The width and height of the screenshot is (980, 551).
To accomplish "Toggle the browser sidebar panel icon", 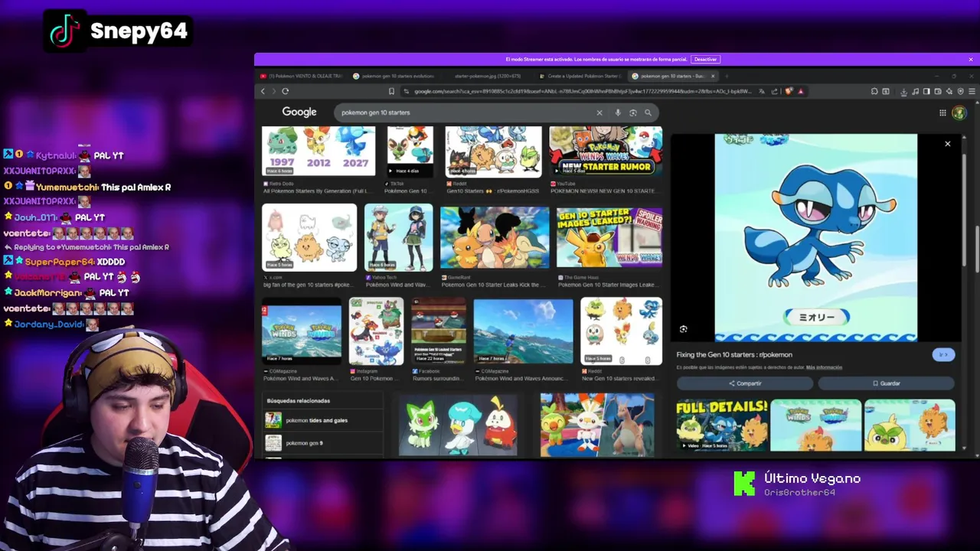I will [x=926, y=91].
